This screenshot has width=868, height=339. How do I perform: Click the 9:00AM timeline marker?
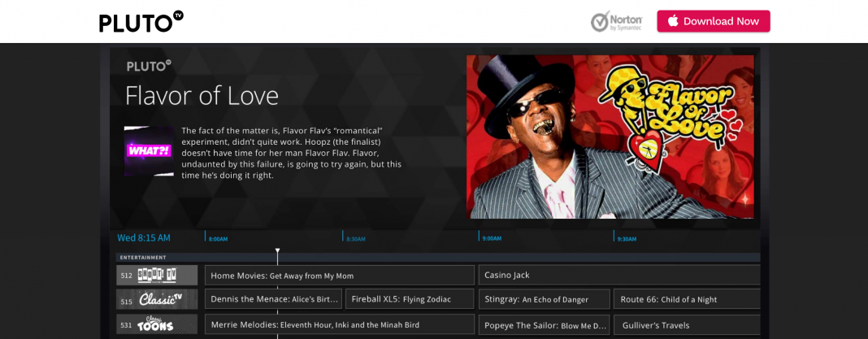click(x=492, y=238)
